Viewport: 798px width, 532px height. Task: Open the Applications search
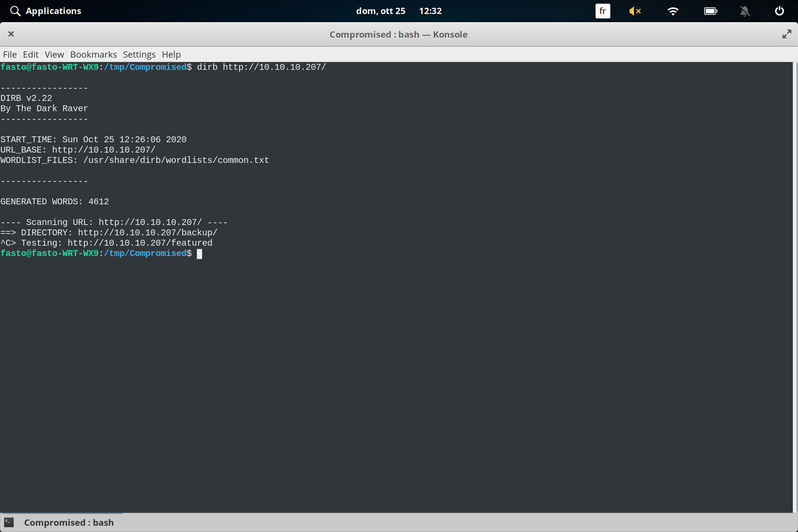pyautogui.click(x=46, y=11)
